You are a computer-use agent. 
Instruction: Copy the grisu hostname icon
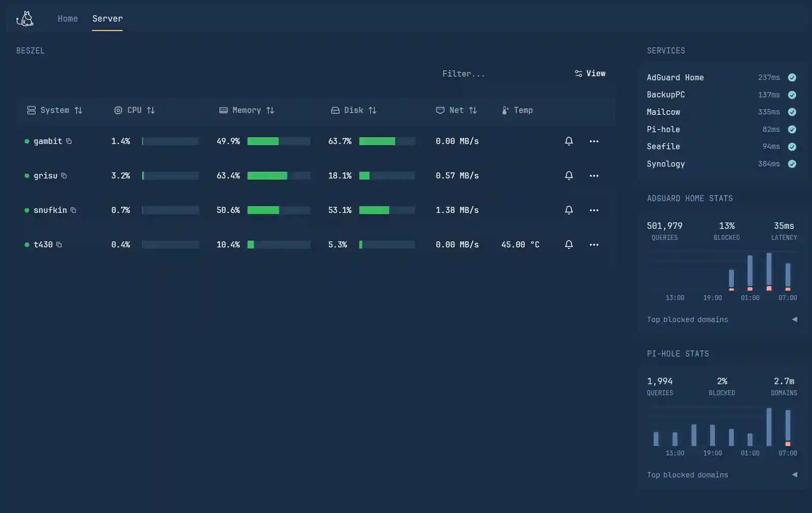click(64, 176)
